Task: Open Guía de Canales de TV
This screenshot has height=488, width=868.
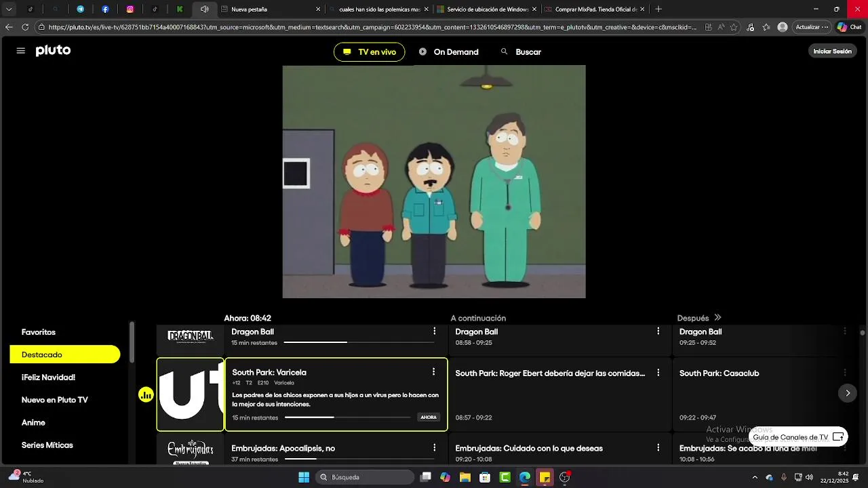Action: (798, 437)
